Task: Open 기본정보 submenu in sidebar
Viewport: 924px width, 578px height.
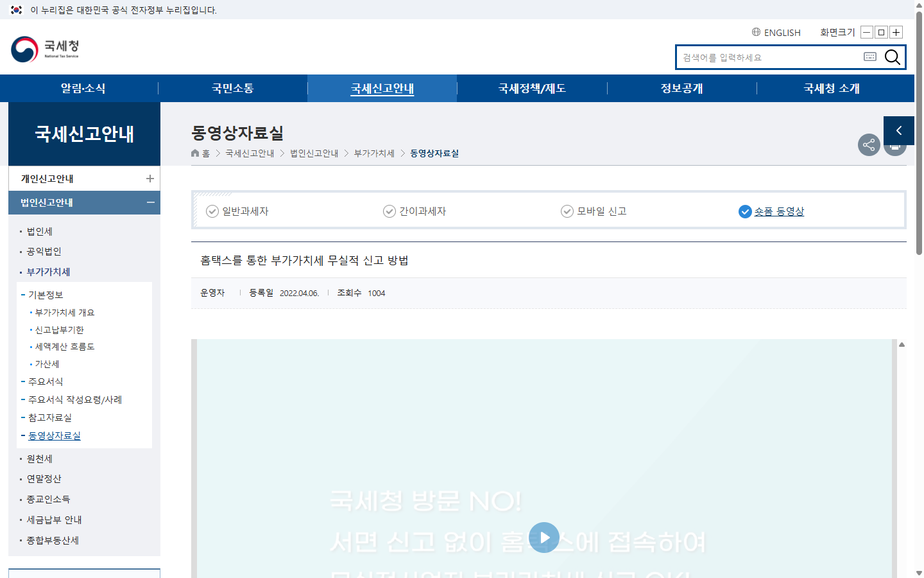Action: 46,295
